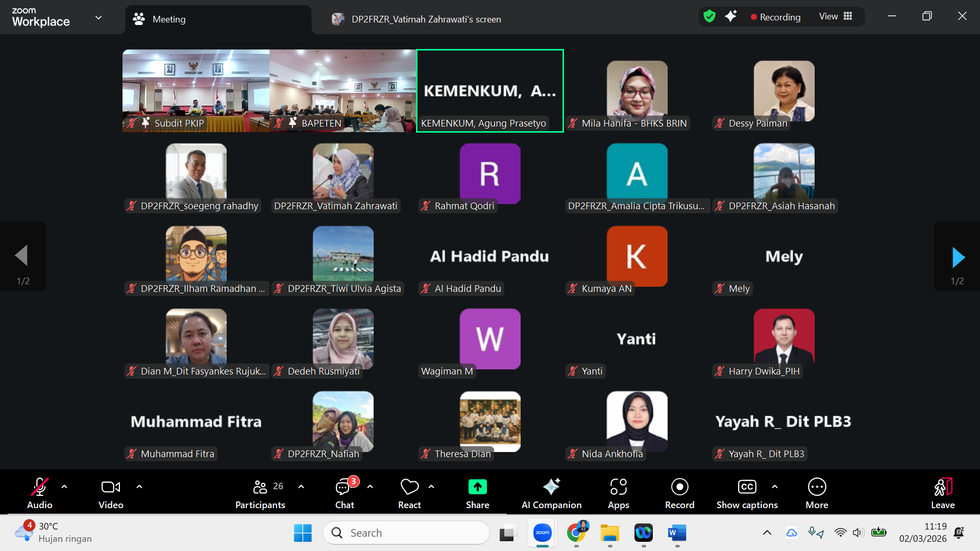Viewport: 980px width, 551px height.
Task: Go to next gallery page arrow
Action: pos(958,257)
